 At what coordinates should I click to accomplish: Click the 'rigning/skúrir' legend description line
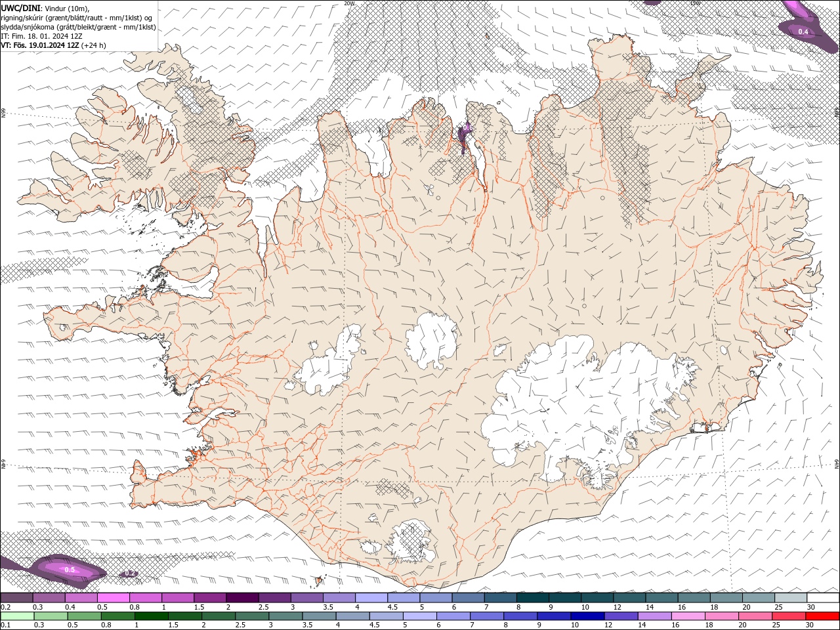(77, 17)
